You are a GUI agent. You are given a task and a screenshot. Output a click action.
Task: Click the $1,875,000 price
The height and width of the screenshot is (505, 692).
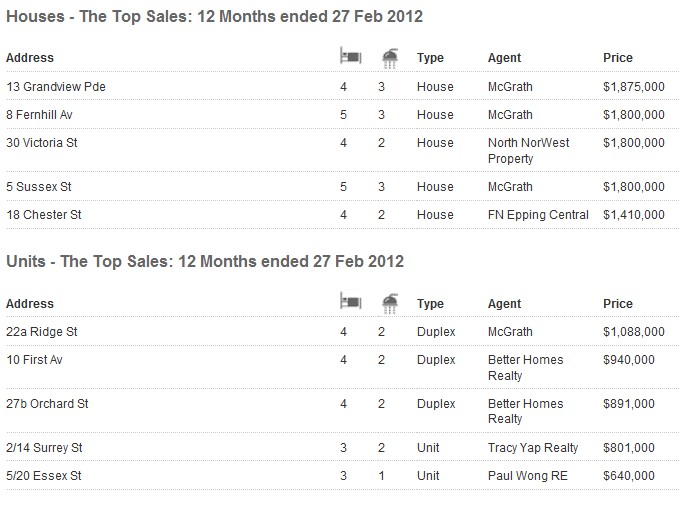(634, 87)
